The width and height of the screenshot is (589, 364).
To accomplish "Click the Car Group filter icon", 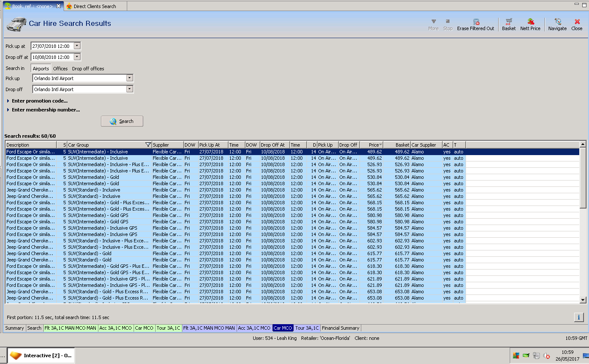I will click(x=148, y=145).
